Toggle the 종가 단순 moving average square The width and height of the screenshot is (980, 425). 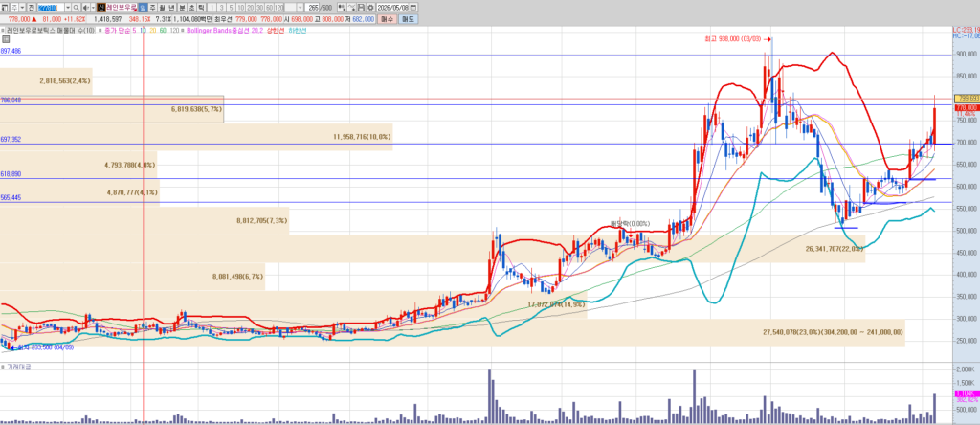point(100,30)
